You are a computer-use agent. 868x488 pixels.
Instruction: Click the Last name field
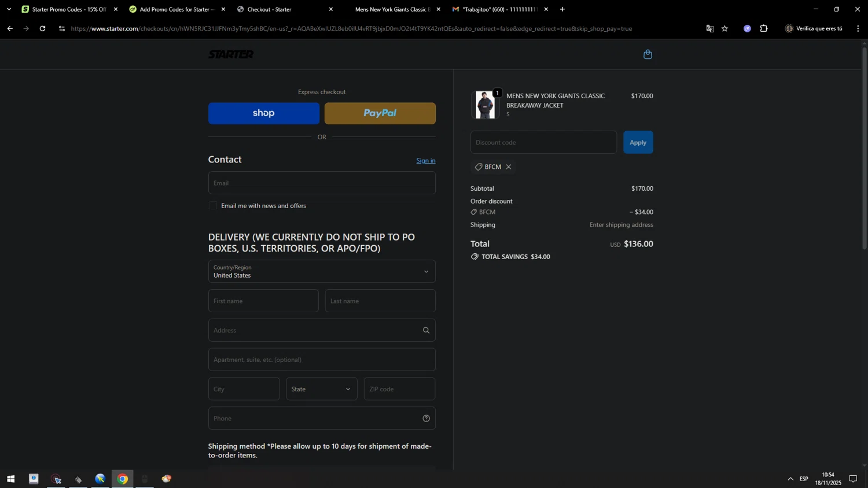tap(380, 301)
